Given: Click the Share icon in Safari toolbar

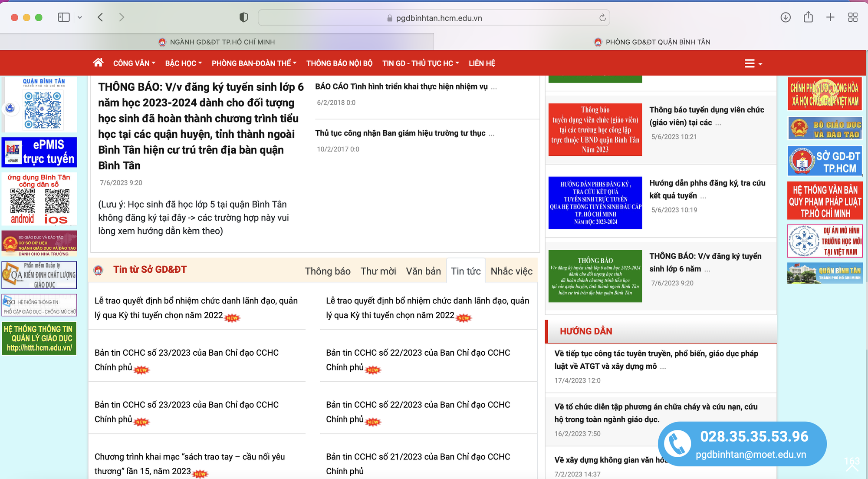Looking at the screenshot, I should point(808,17).
